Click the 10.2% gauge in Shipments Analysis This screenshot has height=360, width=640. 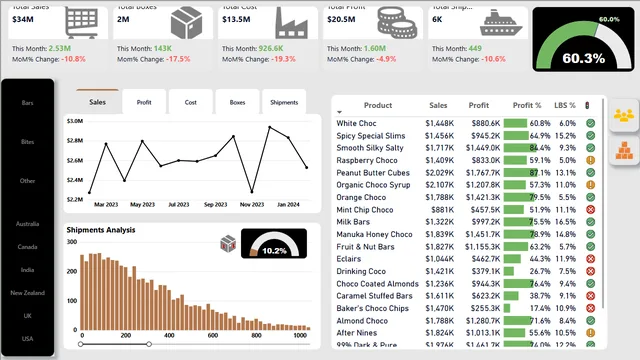tap(274, 244)
